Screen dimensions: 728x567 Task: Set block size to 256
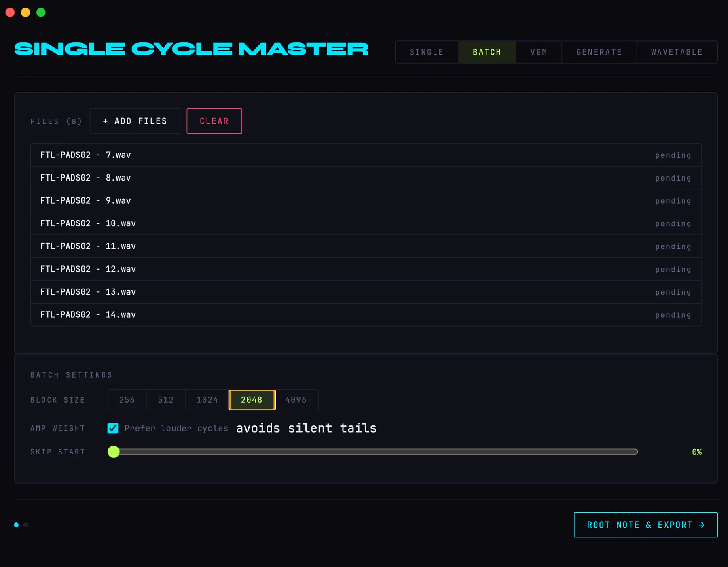click(x=127, y=400)
